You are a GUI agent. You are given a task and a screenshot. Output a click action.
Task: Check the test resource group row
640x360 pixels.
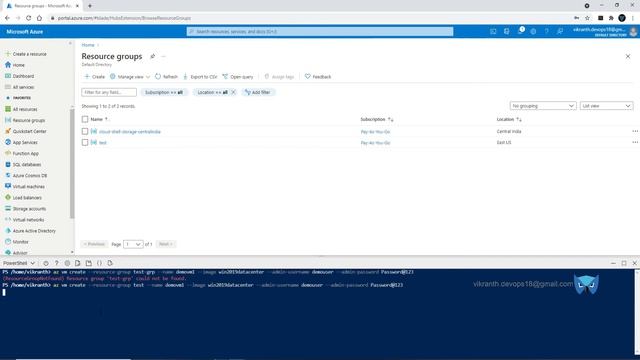coord(85,142)
